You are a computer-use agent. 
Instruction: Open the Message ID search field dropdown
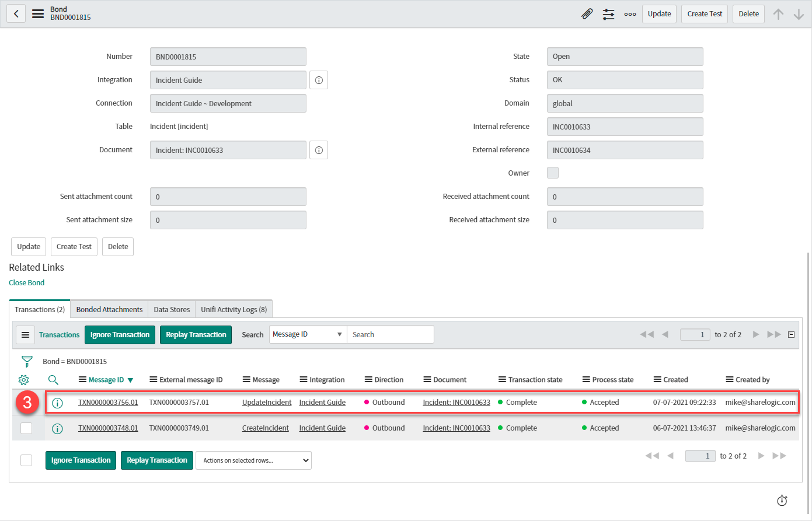308,335
